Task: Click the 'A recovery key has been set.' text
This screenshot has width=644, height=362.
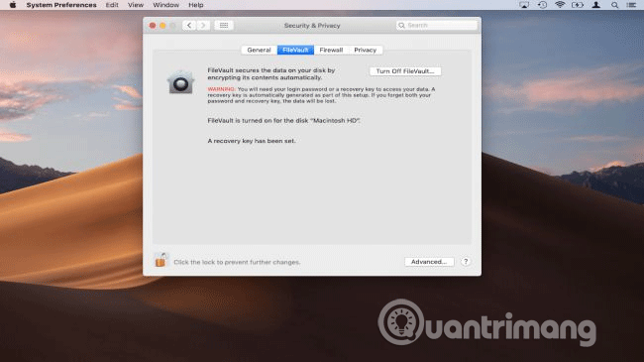Action: (x=252, y=141)
